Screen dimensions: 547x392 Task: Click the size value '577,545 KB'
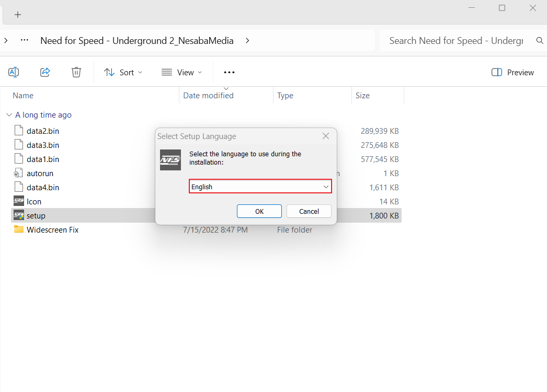pyautogui.click(x=380, y=159)
